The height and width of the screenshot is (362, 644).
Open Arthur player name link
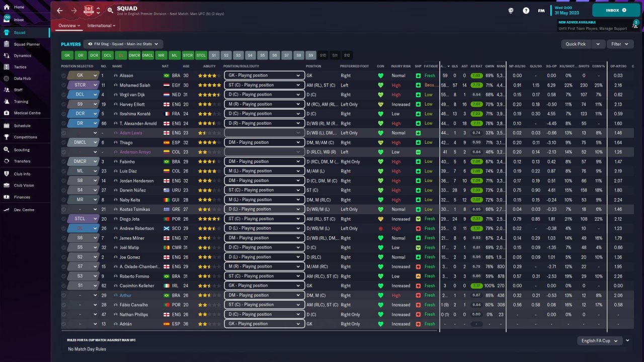125,295
